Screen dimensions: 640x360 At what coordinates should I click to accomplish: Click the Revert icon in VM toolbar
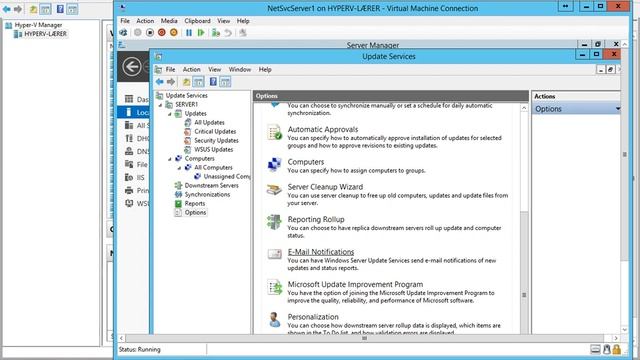pos(228,33)
